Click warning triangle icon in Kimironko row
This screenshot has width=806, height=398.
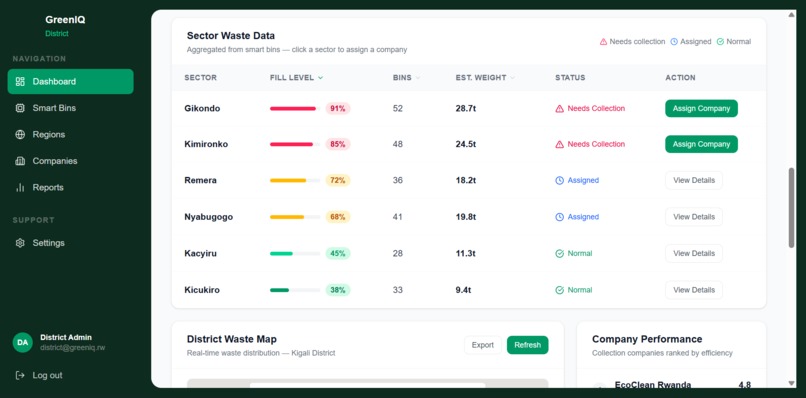[560, 144]
